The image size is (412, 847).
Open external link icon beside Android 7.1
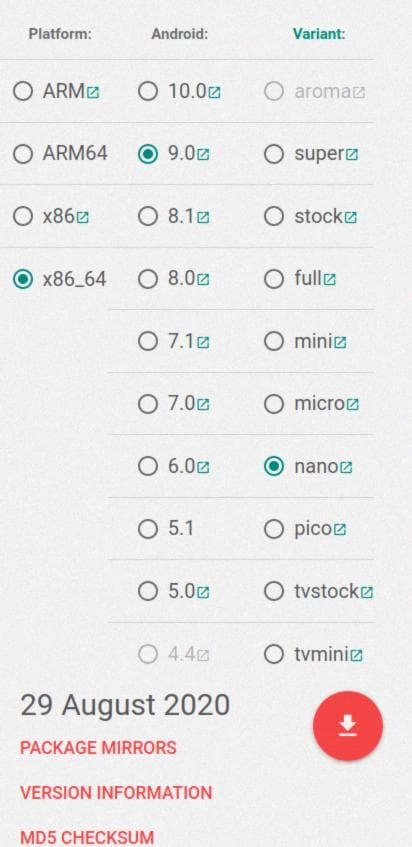202,342
